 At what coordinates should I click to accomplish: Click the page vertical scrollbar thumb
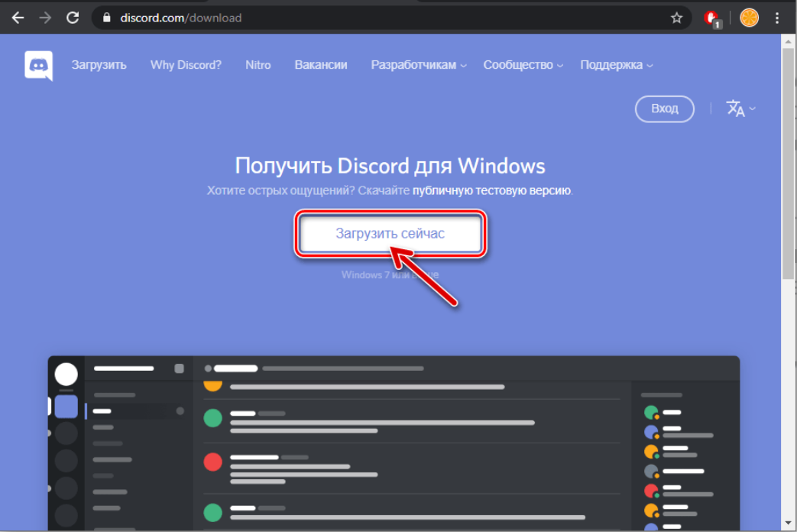pos(788,164)
